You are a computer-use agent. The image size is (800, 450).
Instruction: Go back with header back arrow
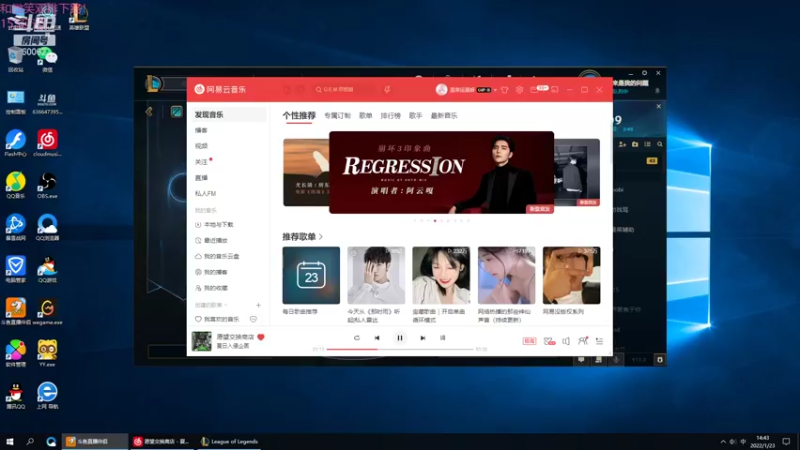(x=287, y=89)
